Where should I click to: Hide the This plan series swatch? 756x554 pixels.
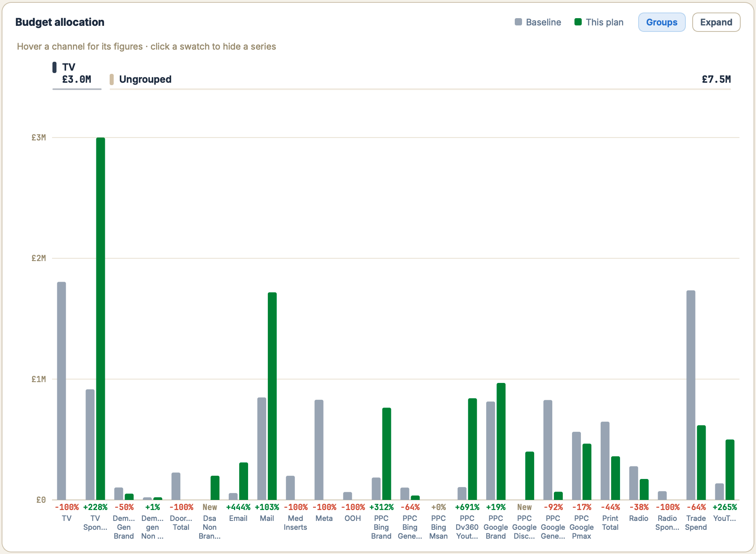(578, 22)
